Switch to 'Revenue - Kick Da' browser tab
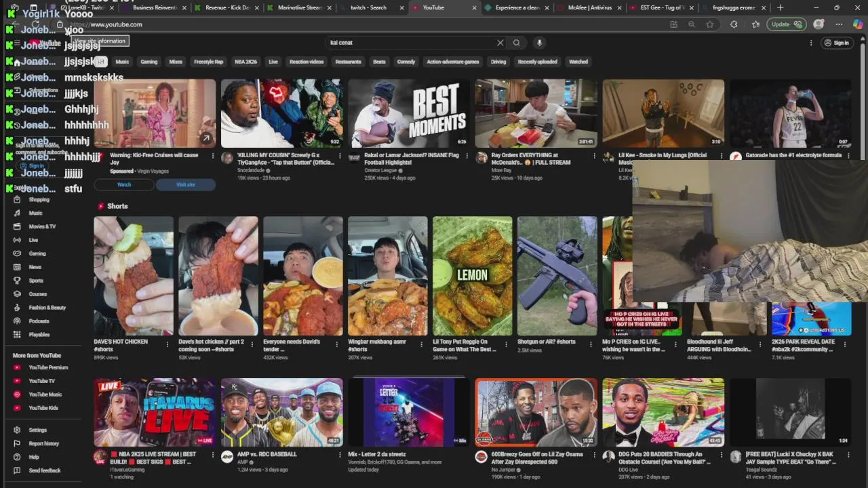868x488 pixels. [227, 7]
